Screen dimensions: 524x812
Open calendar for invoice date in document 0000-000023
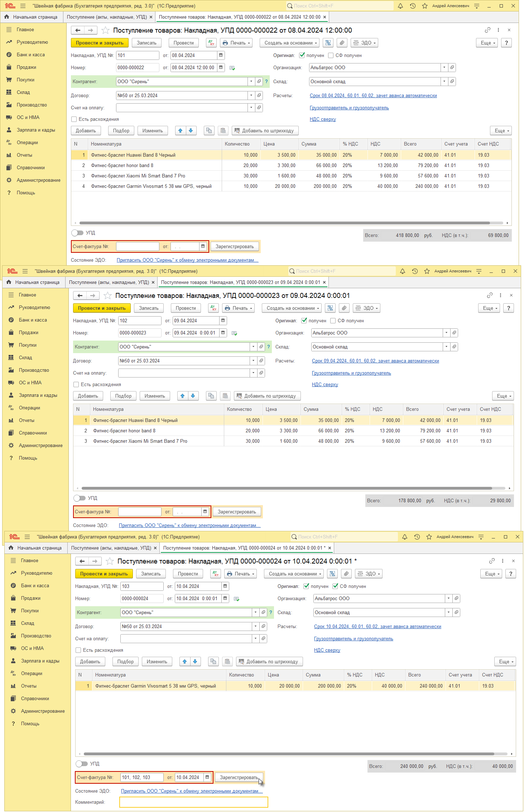pyautogui.click(x=205, y=512)
